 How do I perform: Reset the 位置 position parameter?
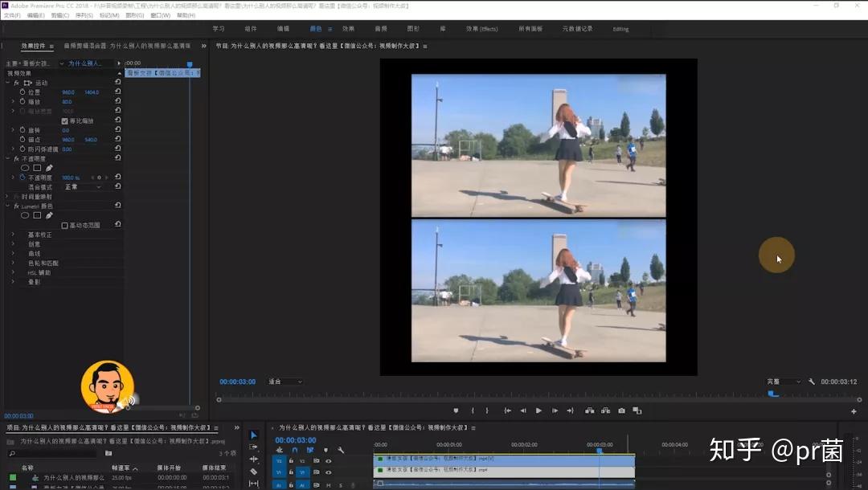(x=118, y=92)
